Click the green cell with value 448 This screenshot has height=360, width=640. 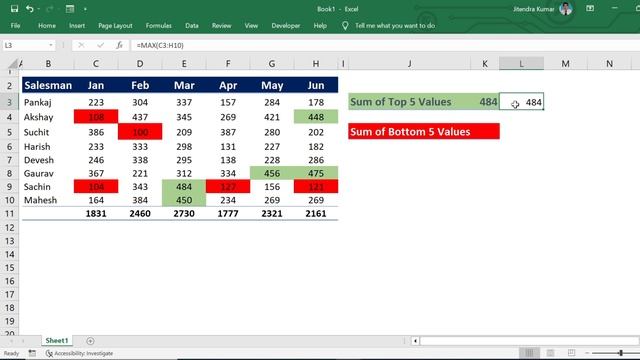(x=316, y=117)
